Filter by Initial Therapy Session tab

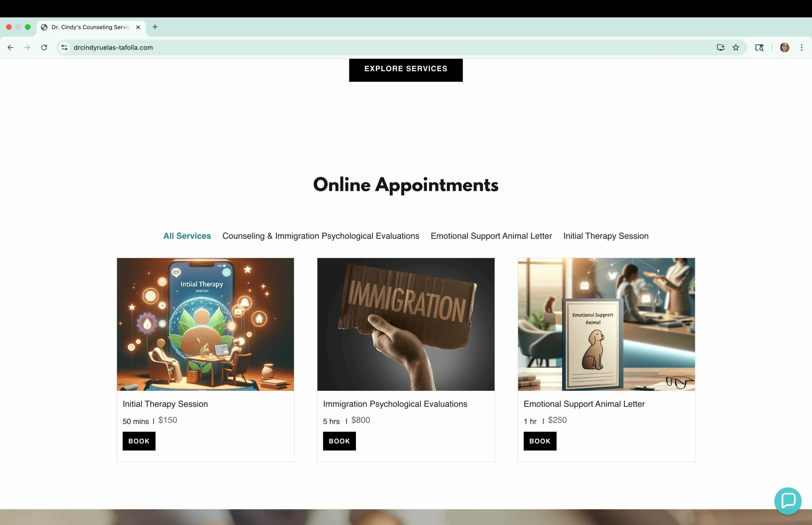click(606, 236)
